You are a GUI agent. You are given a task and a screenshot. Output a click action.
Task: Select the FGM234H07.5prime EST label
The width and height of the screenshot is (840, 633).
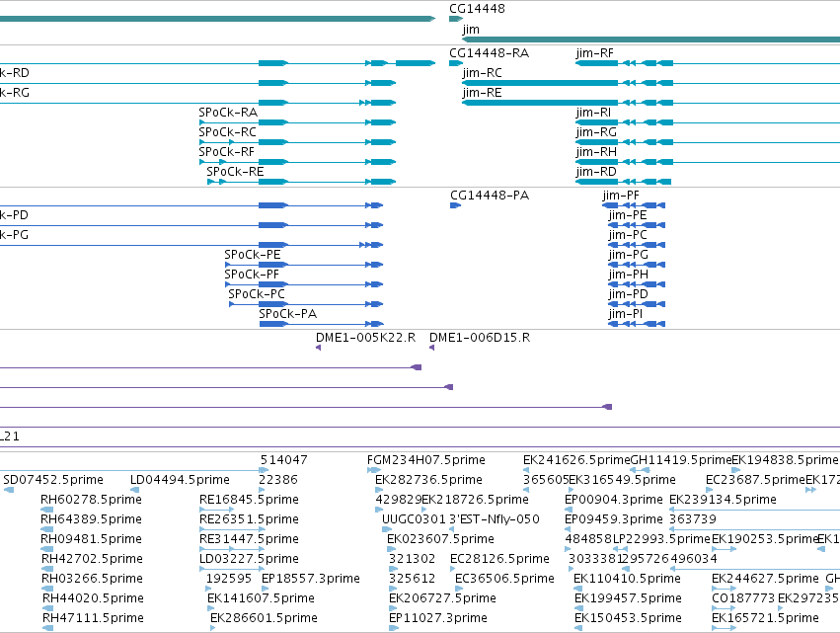coord(426,460)
